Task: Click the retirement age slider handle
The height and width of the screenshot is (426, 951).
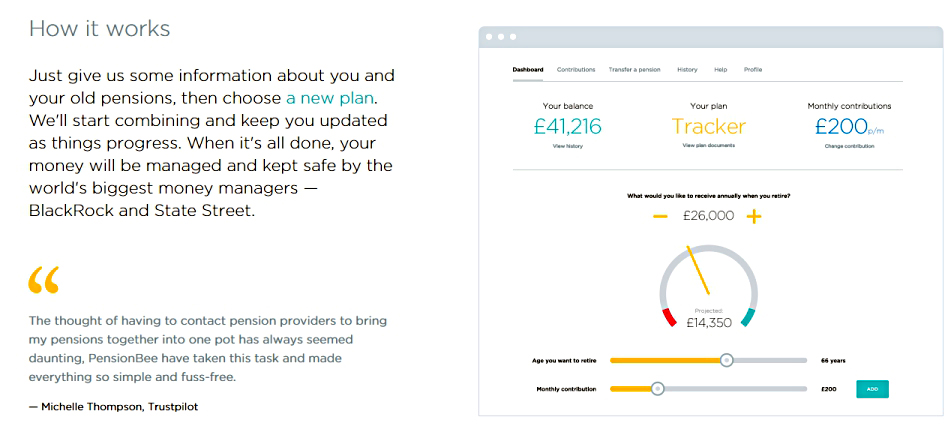Action: [727, 360]
